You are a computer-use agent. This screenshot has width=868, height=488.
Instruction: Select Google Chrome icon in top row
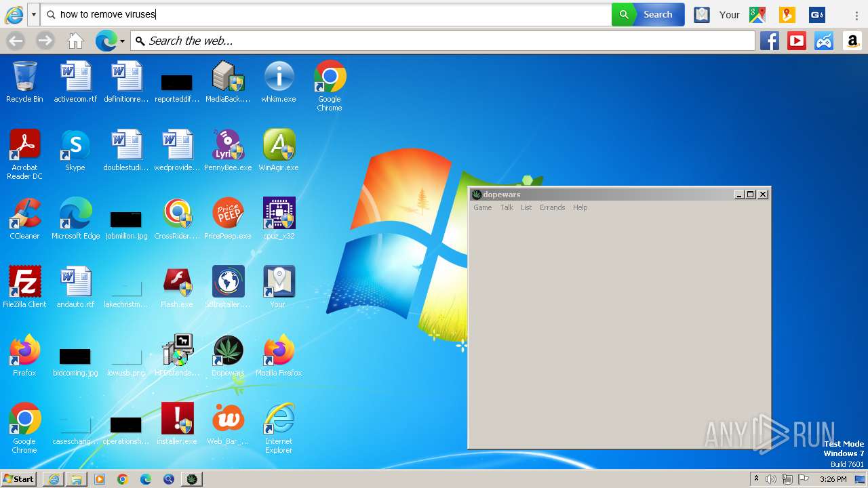(x=330, y=86)
